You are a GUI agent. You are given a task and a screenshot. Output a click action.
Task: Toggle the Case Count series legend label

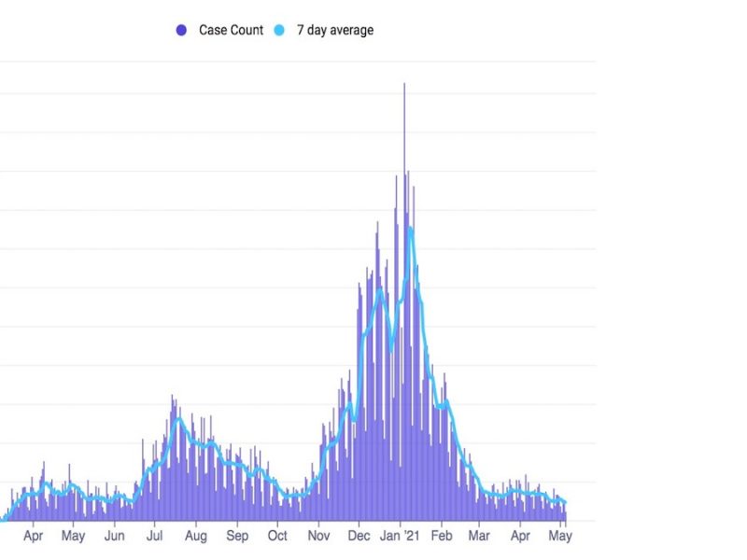[x=231, y=31]
